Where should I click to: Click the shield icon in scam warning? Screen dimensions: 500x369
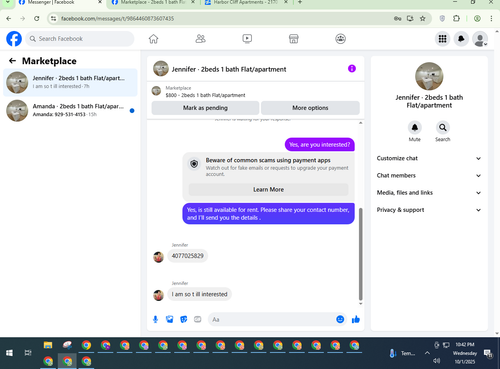pyautogui.click(x=194, y=164)
